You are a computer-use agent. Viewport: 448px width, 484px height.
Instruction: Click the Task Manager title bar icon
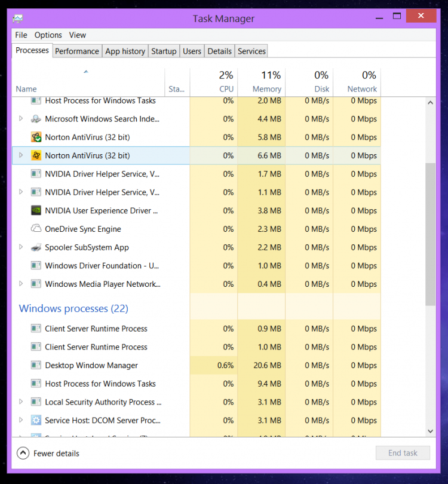tap(18, 19)
